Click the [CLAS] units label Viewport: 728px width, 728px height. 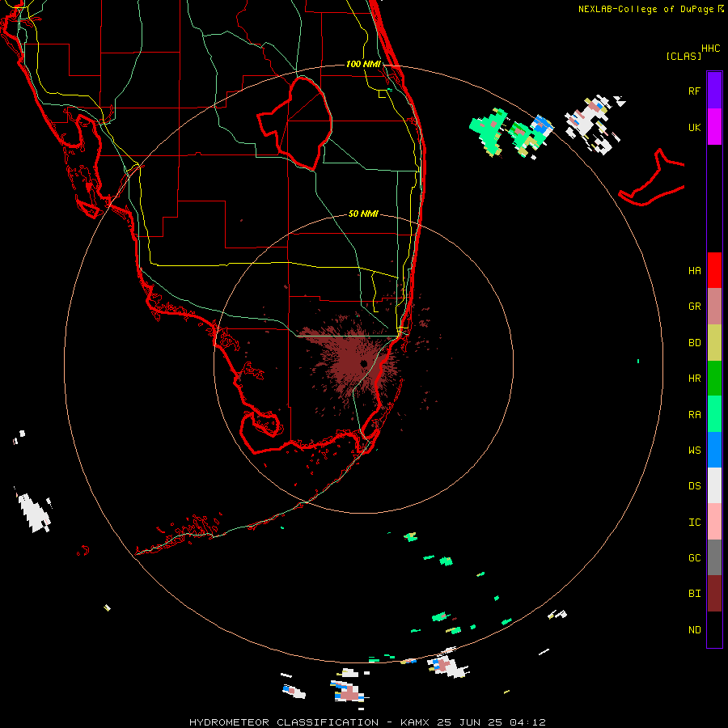coord(684,56)
